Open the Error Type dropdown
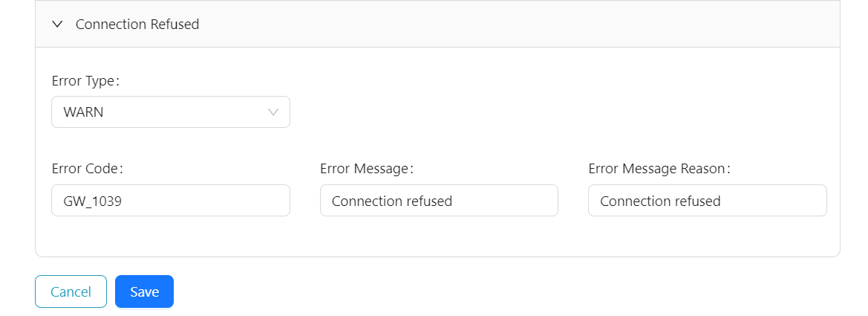 point(170,112)
